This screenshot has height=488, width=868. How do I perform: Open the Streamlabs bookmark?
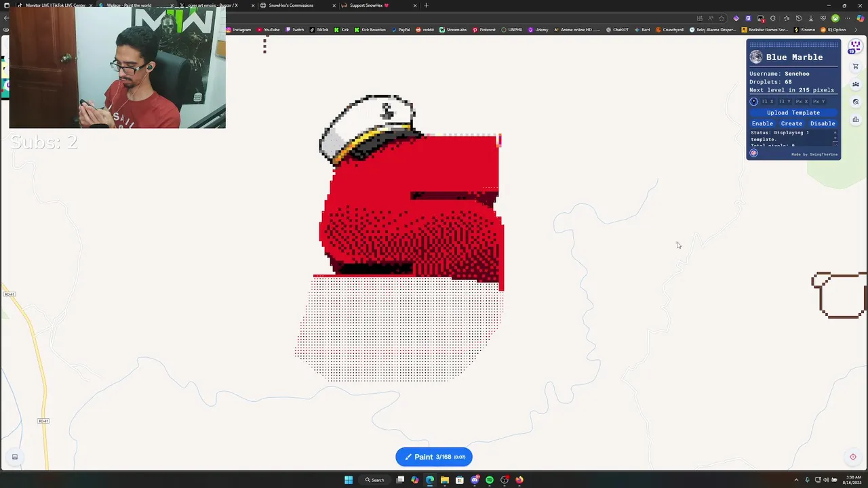pos(453,30)
